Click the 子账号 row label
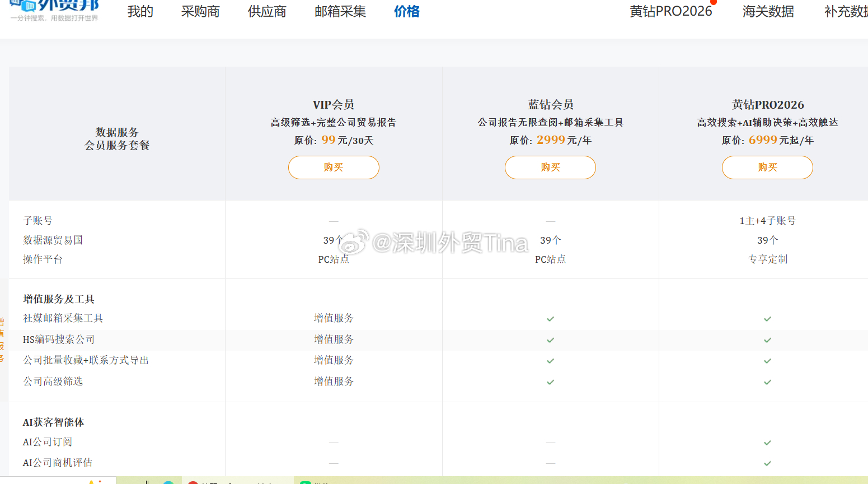Image resolution: width=868 pixels, height=484 pixels. click(37, 221)
